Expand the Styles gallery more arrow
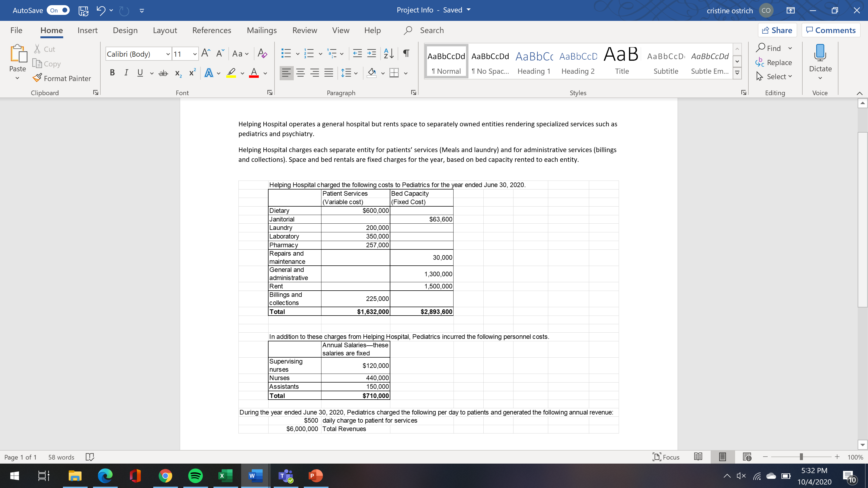Image resolution: width=868 pixels, height=488 pixels. [x=737, y=73]
